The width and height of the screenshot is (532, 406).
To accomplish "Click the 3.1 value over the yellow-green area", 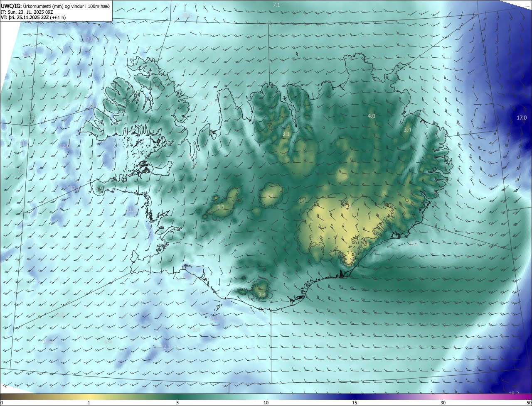I will coord(286,134).
